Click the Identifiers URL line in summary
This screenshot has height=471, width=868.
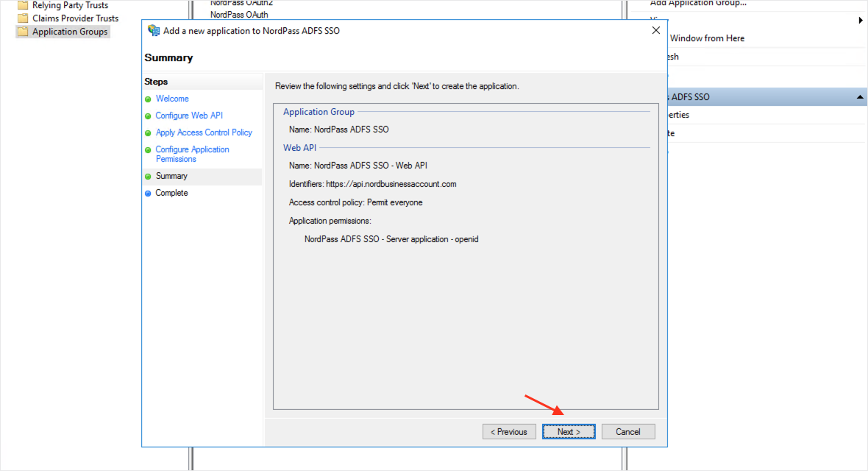click(x=372, y=184)
